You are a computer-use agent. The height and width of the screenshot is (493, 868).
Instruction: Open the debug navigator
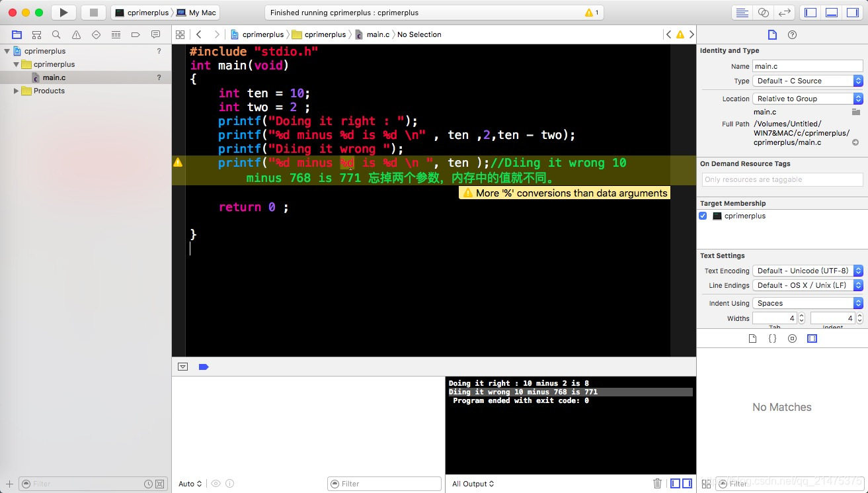pyautogui.click(x=116, y=34)
